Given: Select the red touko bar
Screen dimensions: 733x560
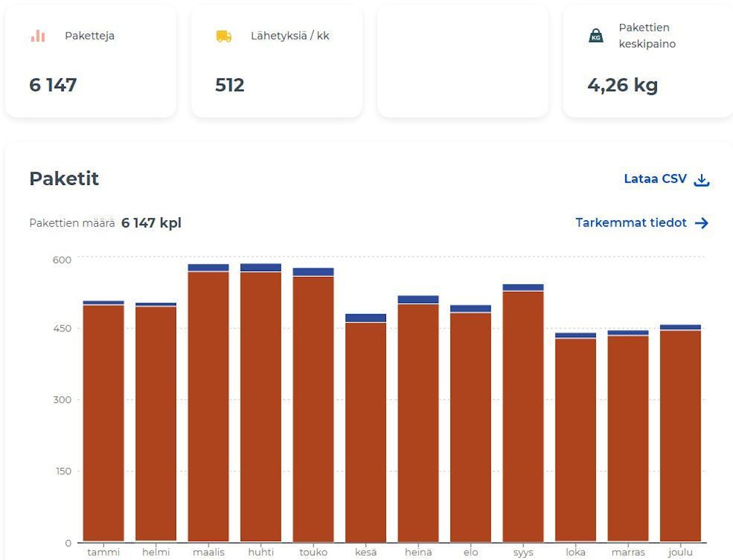Looking at the screenshot, I should (x=313, y=409).
